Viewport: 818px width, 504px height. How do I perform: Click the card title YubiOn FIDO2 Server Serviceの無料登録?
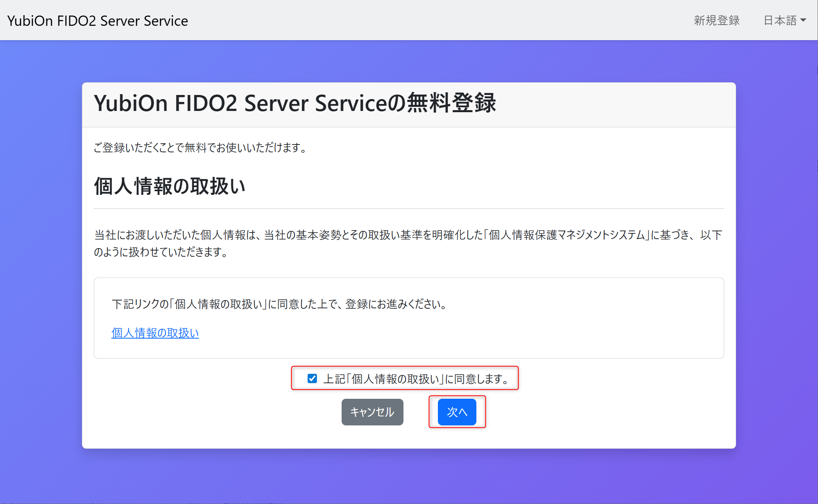coord(295,103)
